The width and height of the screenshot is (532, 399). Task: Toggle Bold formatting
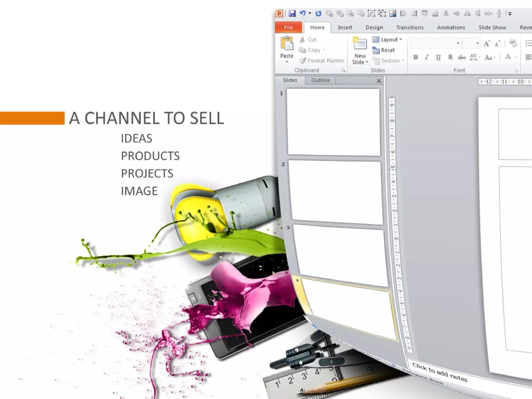[416, 57]
